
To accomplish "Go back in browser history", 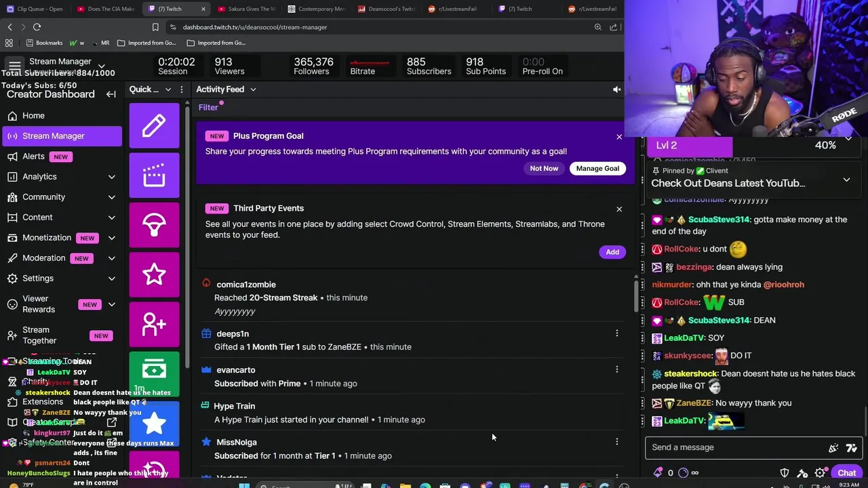I will [x=9, y=27].
